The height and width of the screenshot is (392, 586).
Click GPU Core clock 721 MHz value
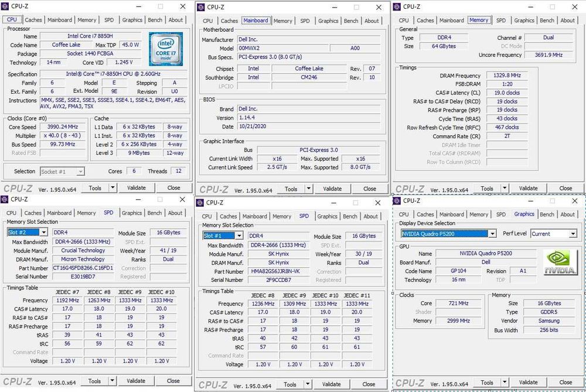[458, 303]
